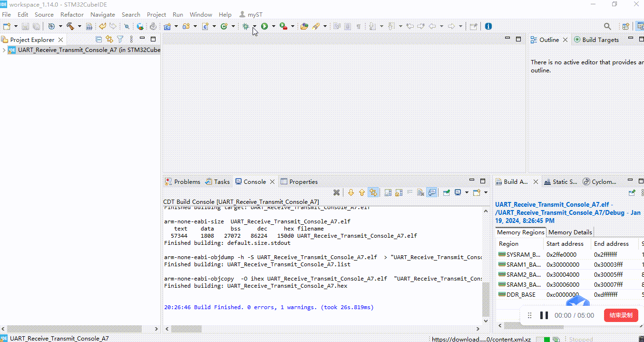Viewport: 644px width, 342px height.
Task: Click the Collapse All icon in Project Explorer
Action: tap(99, 40)
